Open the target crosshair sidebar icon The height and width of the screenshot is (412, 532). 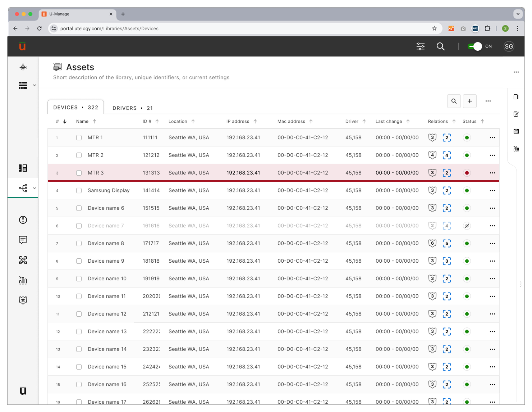pos(23,67)
